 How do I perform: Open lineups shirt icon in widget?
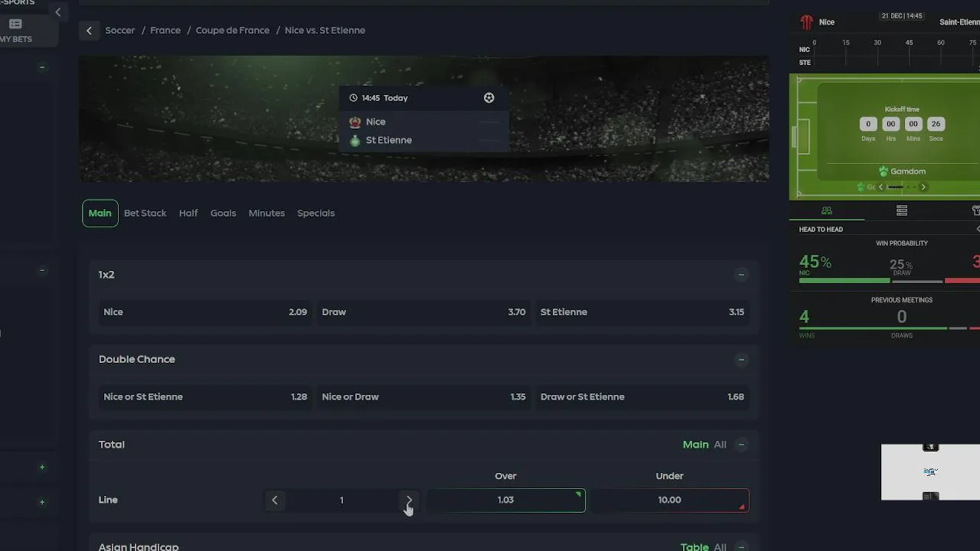975,210
